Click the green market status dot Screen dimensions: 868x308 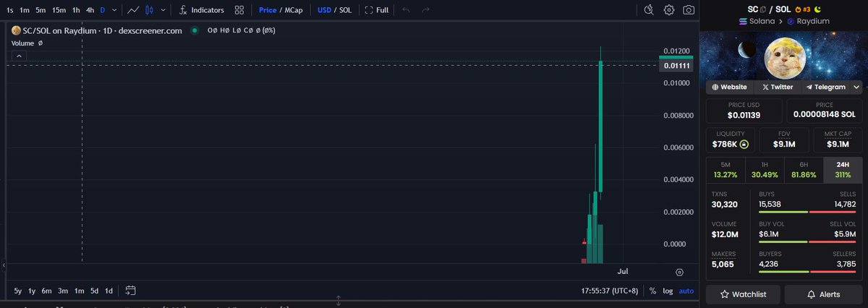tap(195, 30)
